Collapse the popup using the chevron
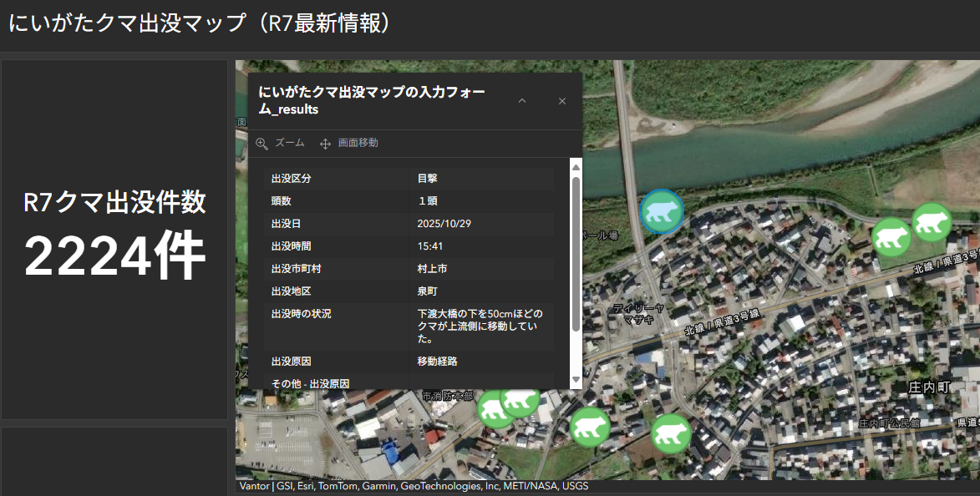Image resolution: width=980 pixels, height=496 pixels. [x=522, y=101]
